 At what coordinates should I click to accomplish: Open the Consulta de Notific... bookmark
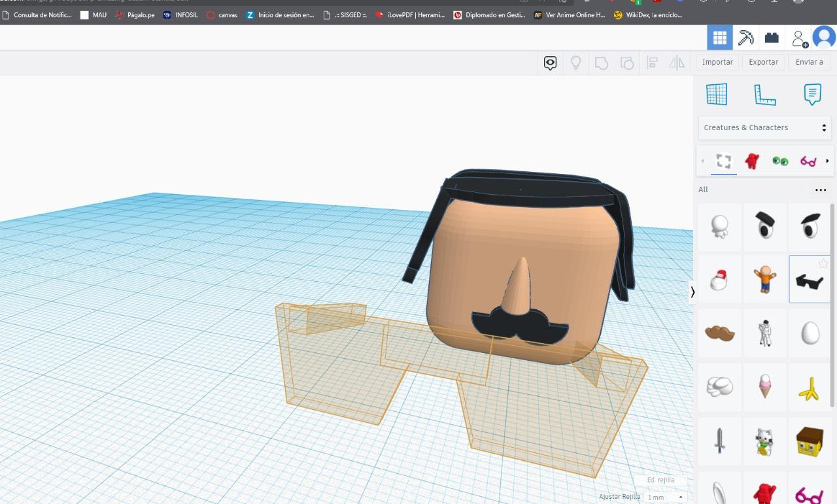38,14
